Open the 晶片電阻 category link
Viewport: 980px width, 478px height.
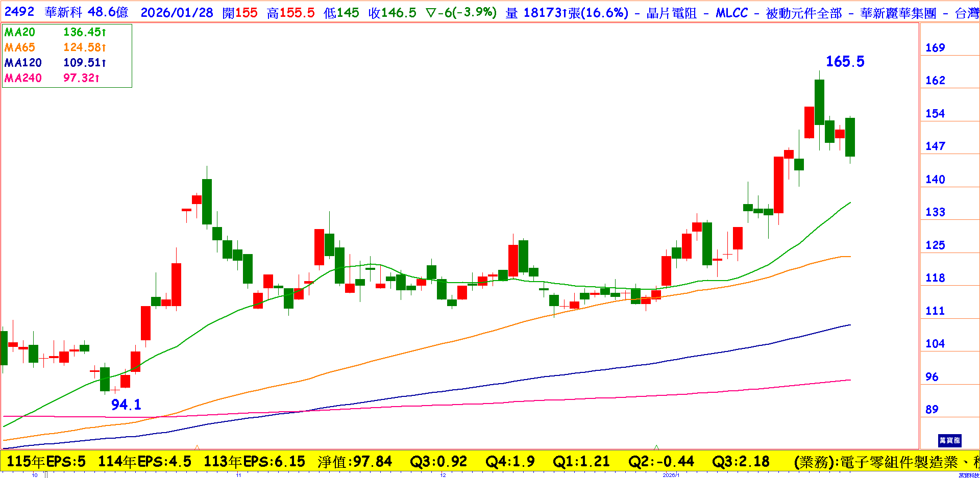[x=671, y=13]
